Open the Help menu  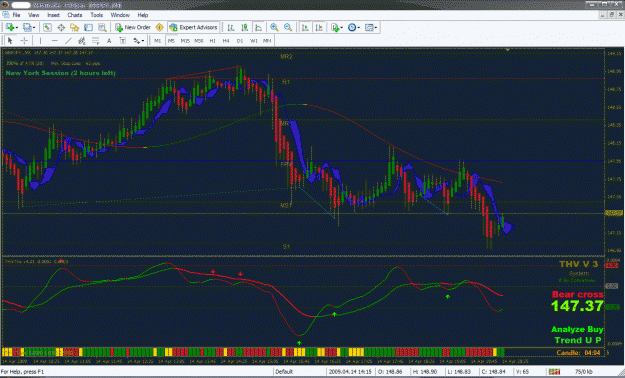pyautogui.click(x=143, y=15)
